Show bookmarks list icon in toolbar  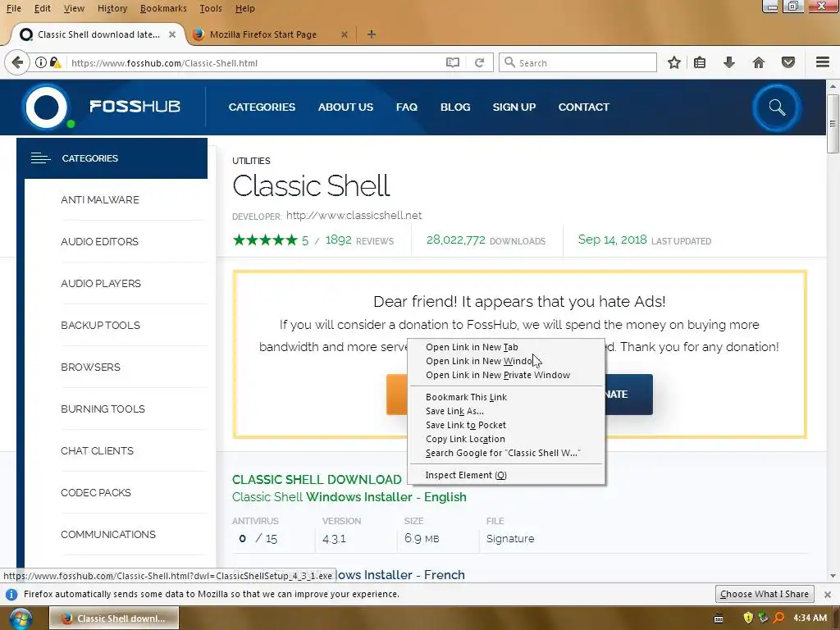coord(699,62)
